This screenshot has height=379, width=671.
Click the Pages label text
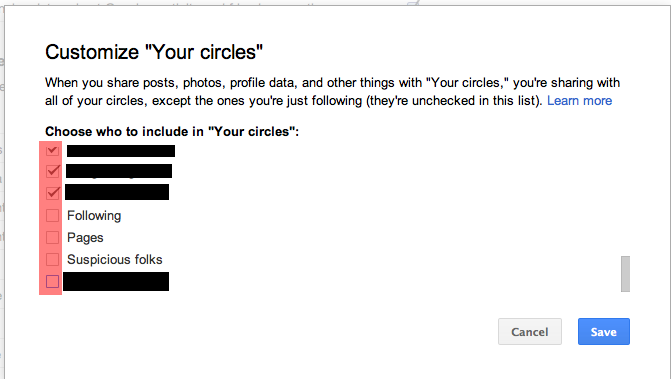pos(85,238)
